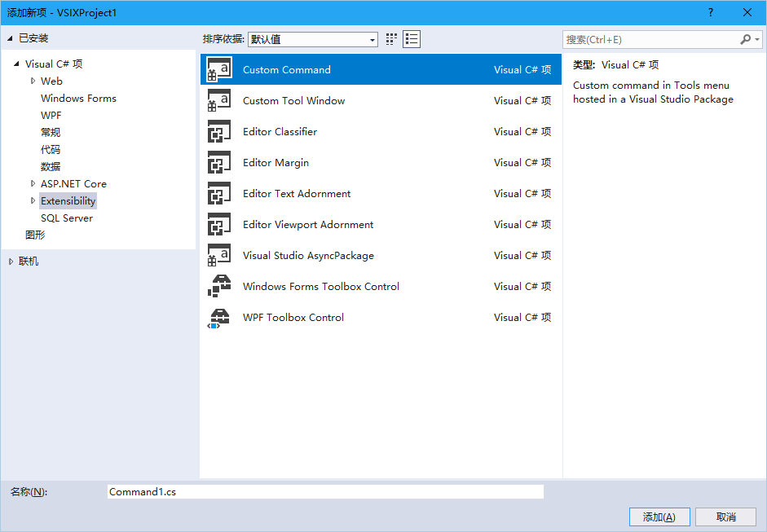The image size is (767, 532).
Task: Select the 代码 category
Action: pyautogui.click(x=51, y=150)
